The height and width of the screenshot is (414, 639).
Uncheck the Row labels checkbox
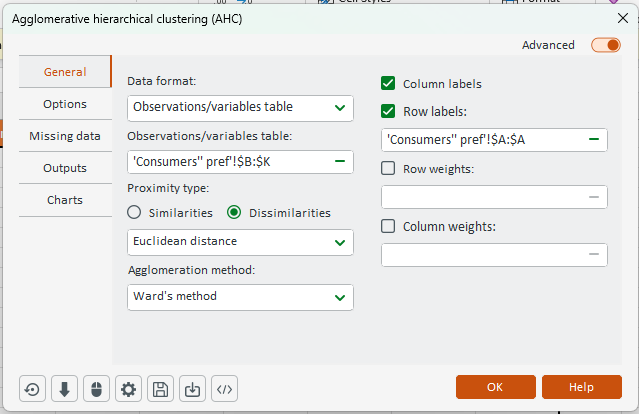(x=388, y=111)
